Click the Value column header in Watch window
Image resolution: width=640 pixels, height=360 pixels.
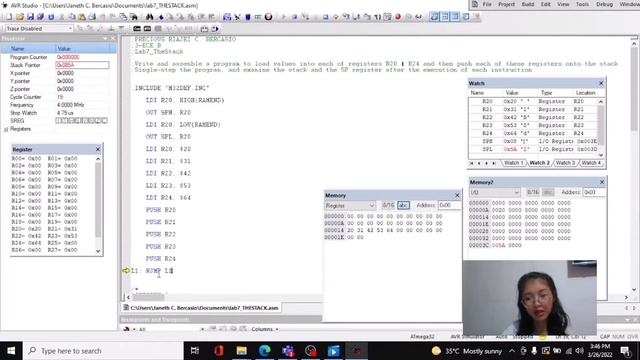[x=511, y=93]
